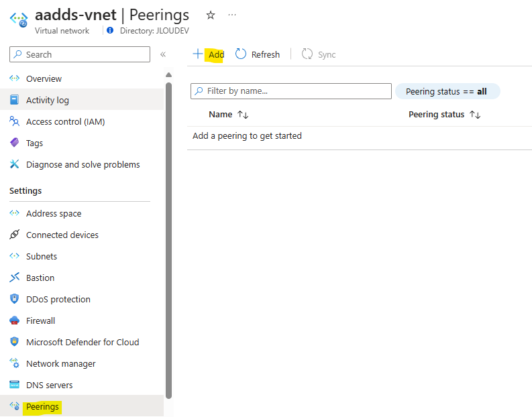Click the sidebar scroll up arrow

[x=168, y=75]
